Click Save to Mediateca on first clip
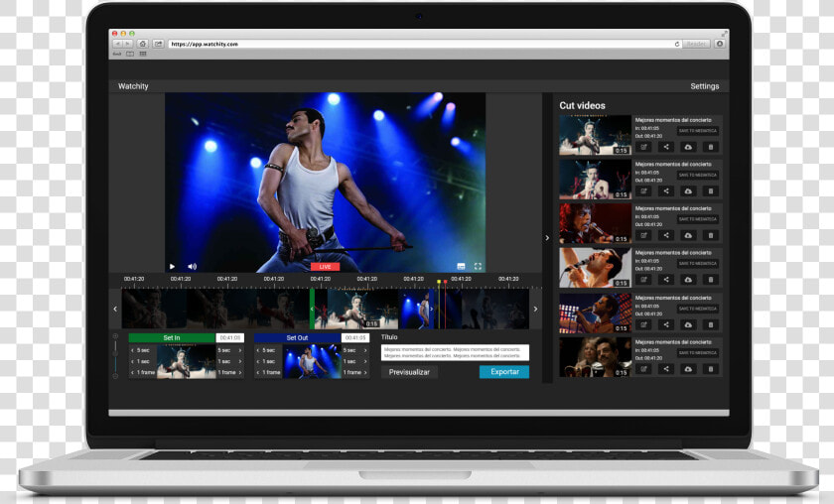 pos(698,131)
